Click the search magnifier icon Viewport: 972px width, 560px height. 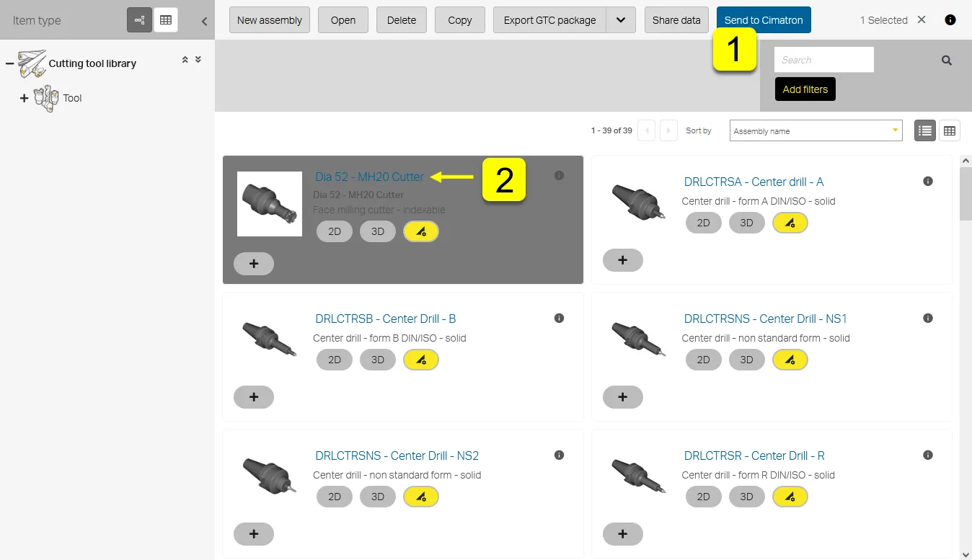pos(947,61)
